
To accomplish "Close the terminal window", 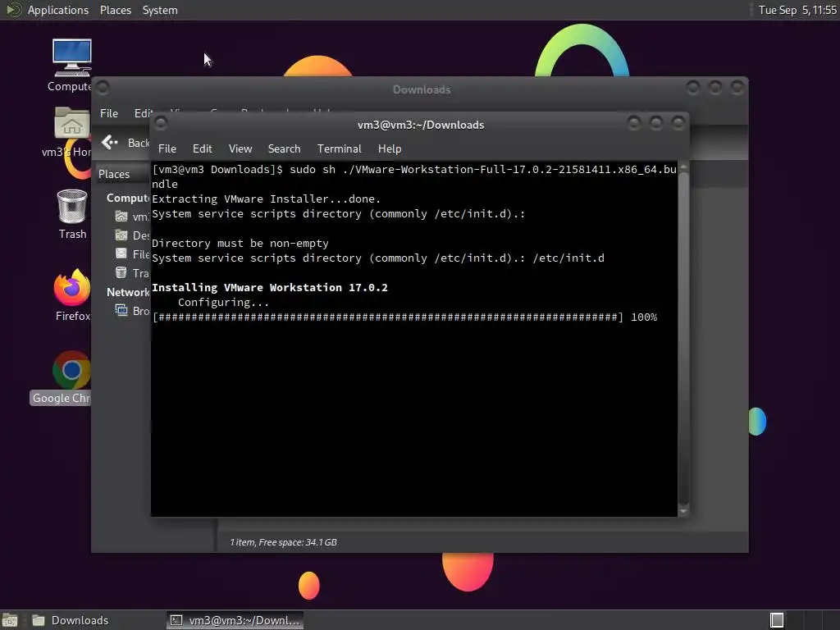I will pos(678,124).
